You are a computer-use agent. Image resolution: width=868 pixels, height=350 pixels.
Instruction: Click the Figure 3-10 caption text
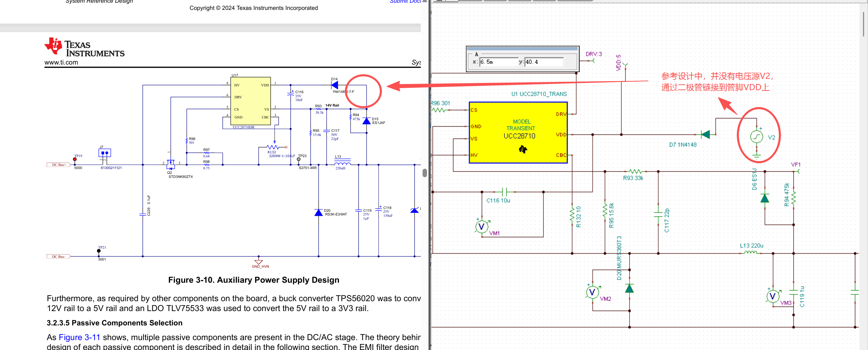(253, 280)
